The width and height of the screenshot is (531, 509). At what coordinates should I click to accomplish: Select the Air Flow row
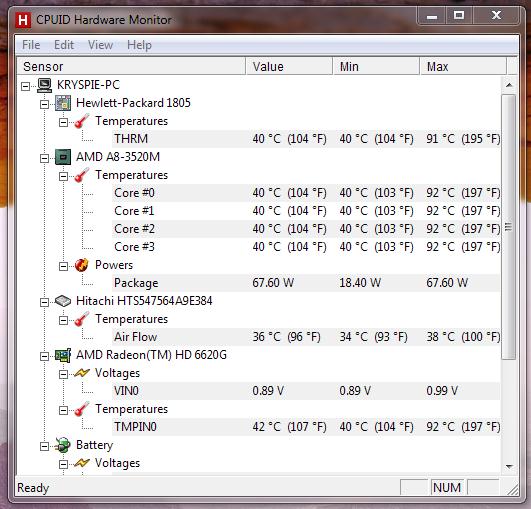[x=306, y=337]
